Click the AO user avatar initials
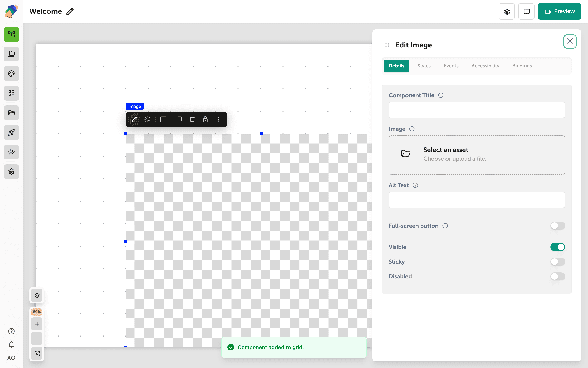The width and height of the screenshot is (588, 368). point(11,358)
